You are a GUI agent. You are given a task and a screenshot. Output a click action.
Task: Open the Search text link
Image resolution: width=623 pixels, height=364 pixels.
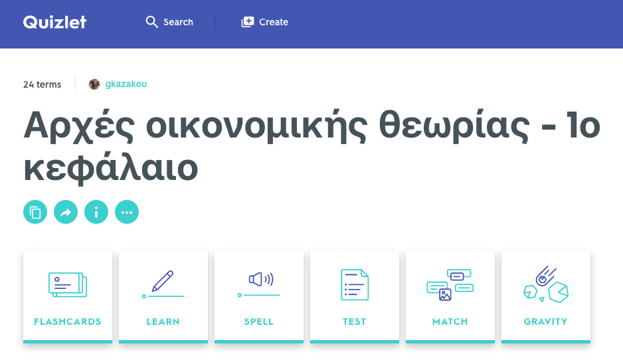click(178, 23)
